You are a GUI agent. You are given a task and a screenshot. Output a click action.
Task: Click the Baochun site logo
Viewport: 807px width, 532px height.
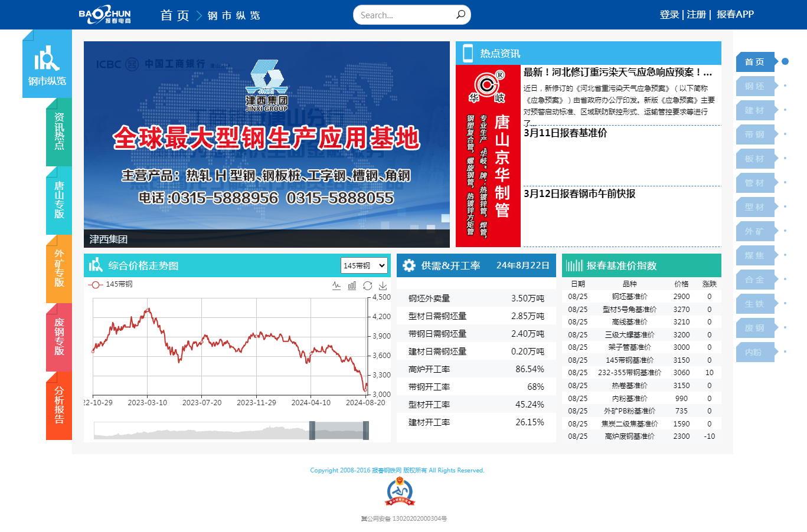(x=105, y=14)
